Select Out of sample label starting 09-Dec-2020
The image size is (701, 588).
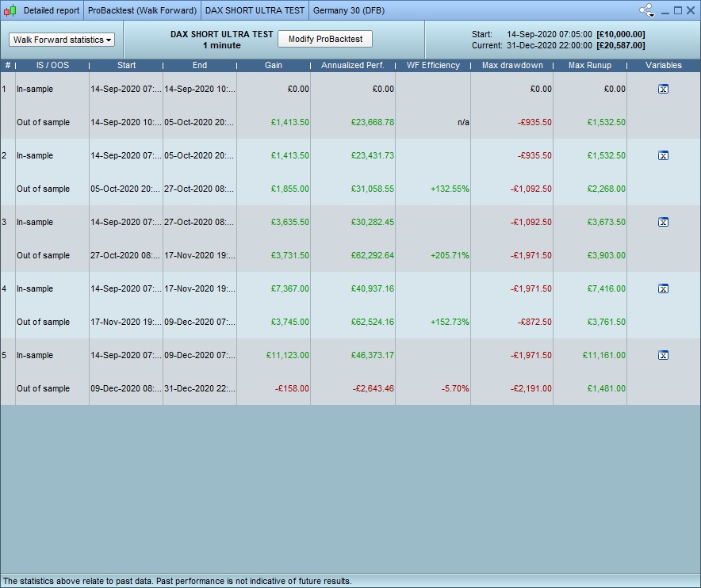tap(44, 389)
